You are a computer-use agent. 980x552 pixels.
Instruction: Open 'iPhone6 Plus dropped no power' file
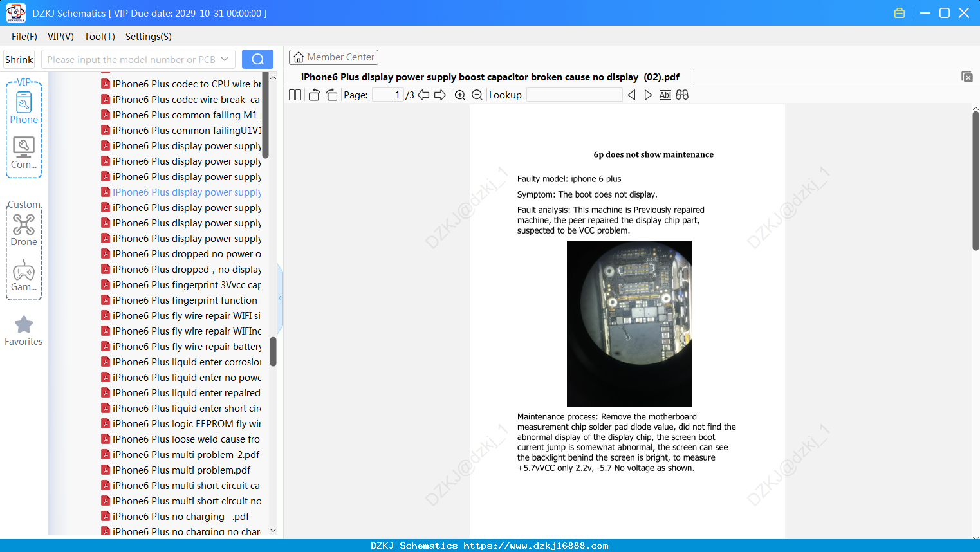click(x=181, y=254)
